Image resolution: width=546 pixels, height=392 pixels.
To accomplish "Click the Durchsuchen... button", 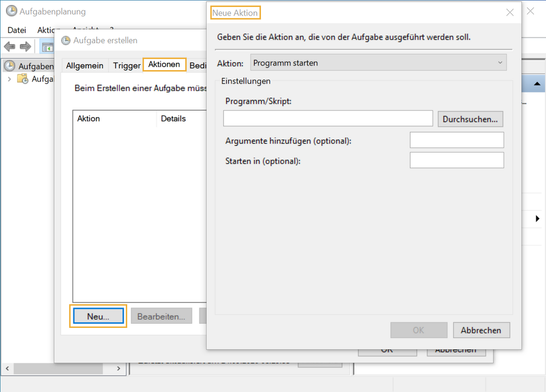I will pyautogui.click(x=470, y=119).
